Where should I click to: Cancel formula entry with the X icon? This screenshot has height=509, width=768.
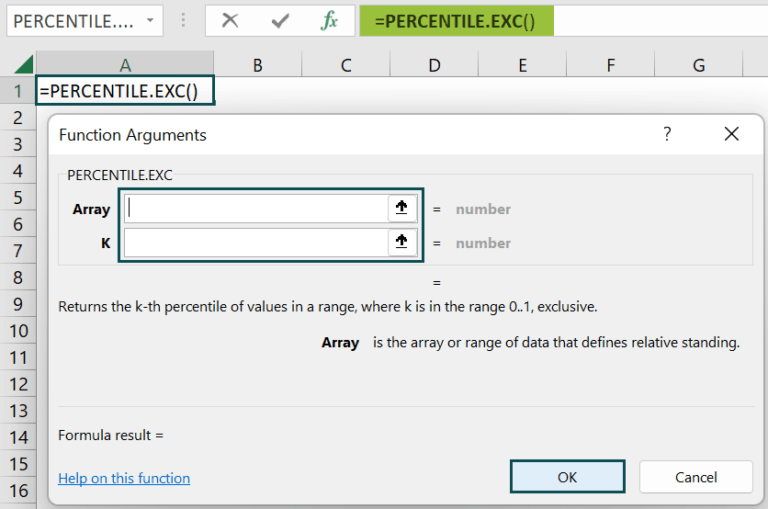[x=230, y=21]
